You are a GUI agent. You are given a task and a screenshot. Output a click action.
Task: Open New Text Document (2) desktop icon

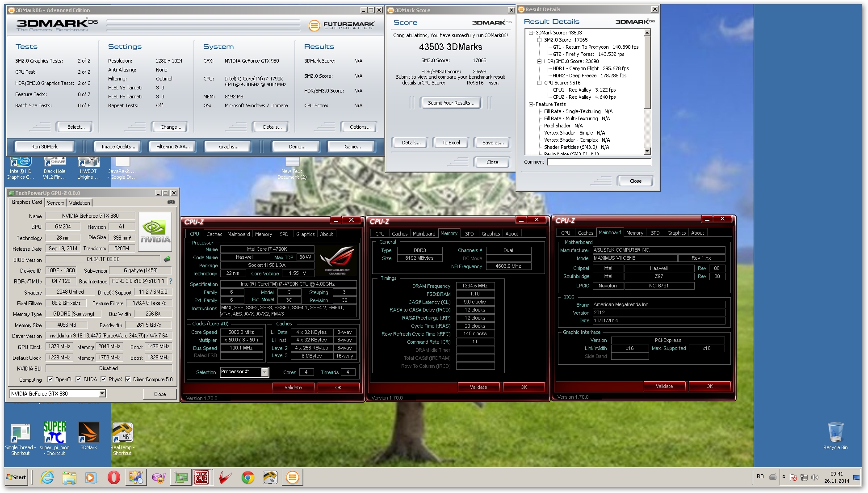(292, 168)
